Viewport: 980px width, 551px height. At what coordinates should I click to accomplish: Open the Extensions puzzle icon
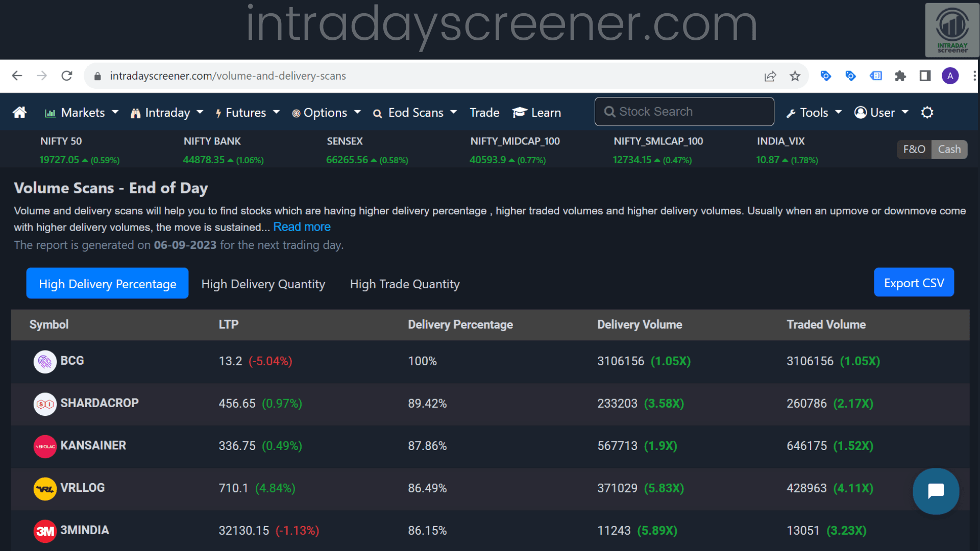coord(900,76)
